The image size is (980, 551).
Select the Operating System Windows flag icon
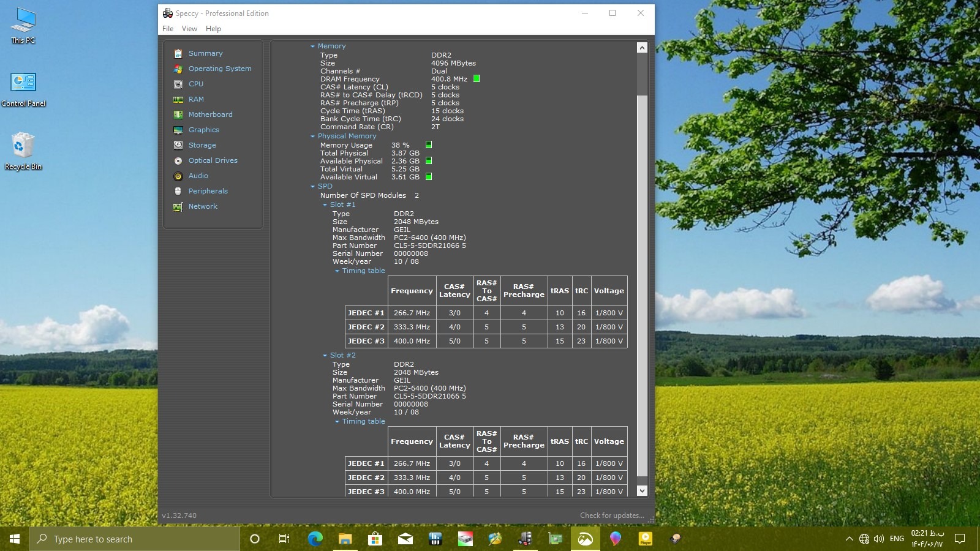click(x=178, y=69)
